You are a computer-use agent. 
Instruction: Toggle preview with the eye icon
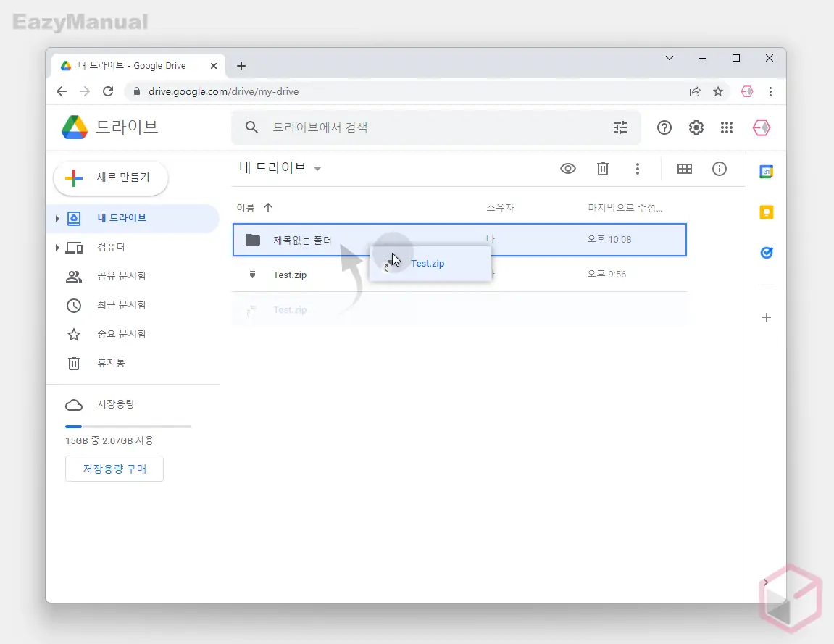[568, 168]
